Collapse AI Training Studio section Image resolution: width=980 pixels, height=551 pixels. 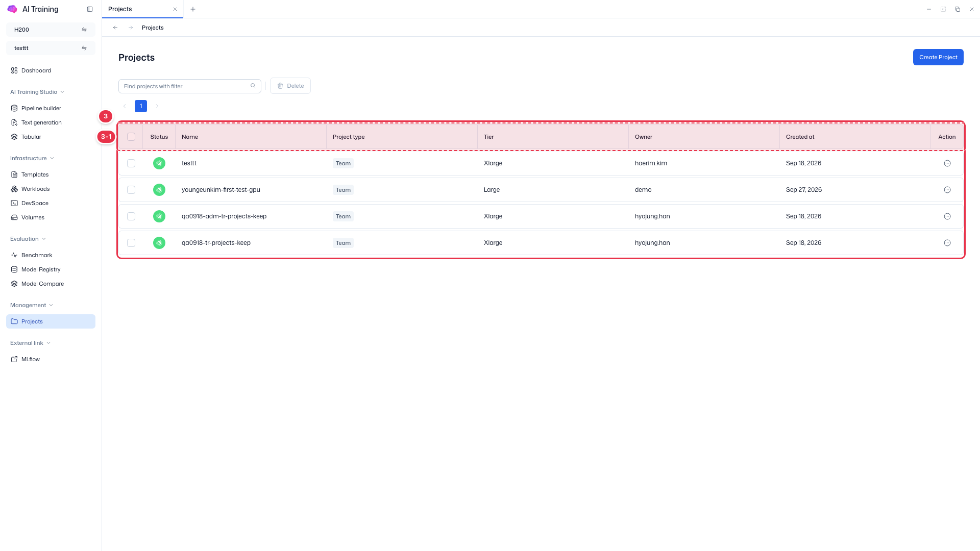click(37, 92)
